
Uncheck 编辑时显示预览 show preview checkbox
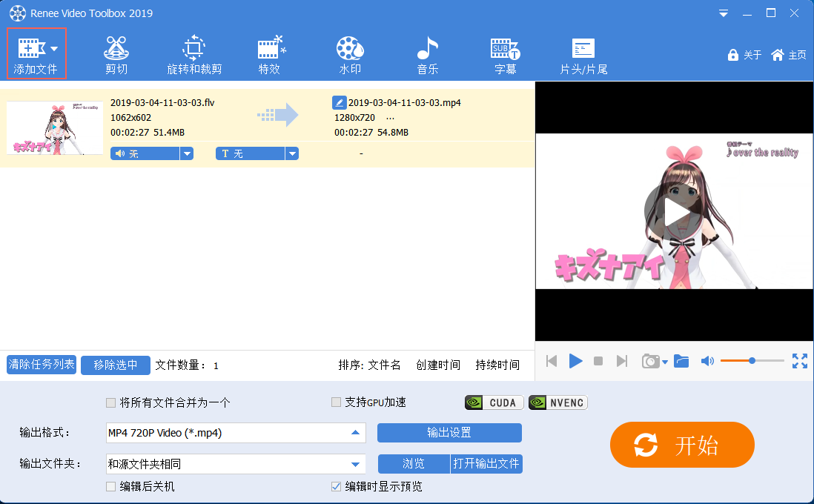click(336, 486)
